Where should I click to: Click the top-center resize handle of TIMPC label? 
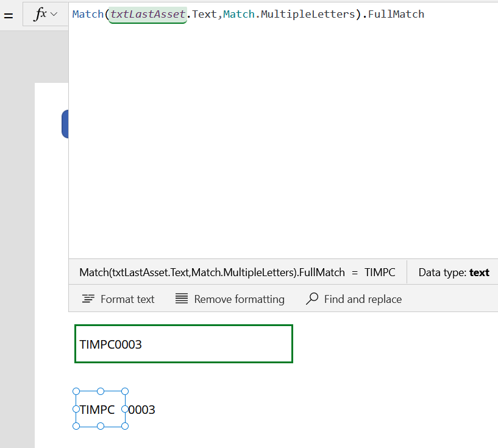click(x=101, y=391)
